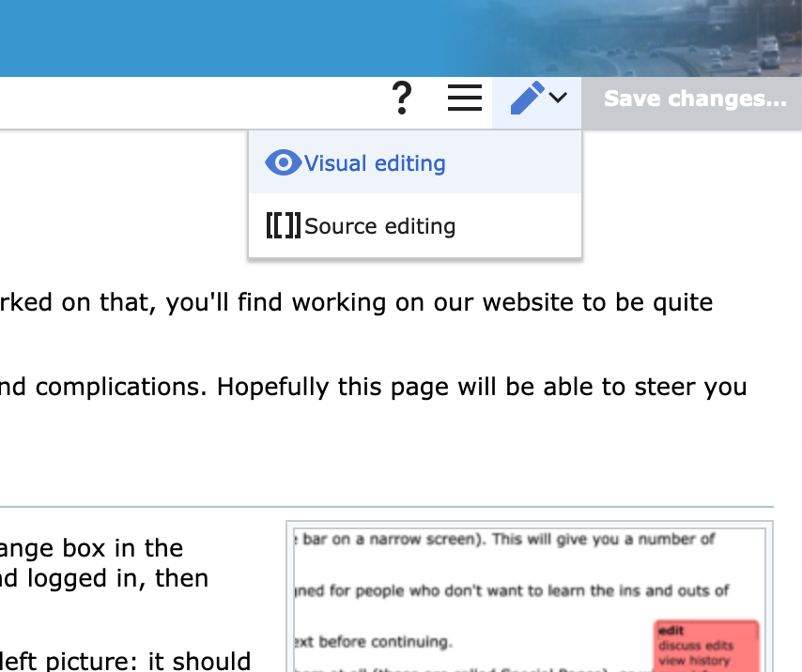Expand the chevron next to the pencil

point(558,98)
